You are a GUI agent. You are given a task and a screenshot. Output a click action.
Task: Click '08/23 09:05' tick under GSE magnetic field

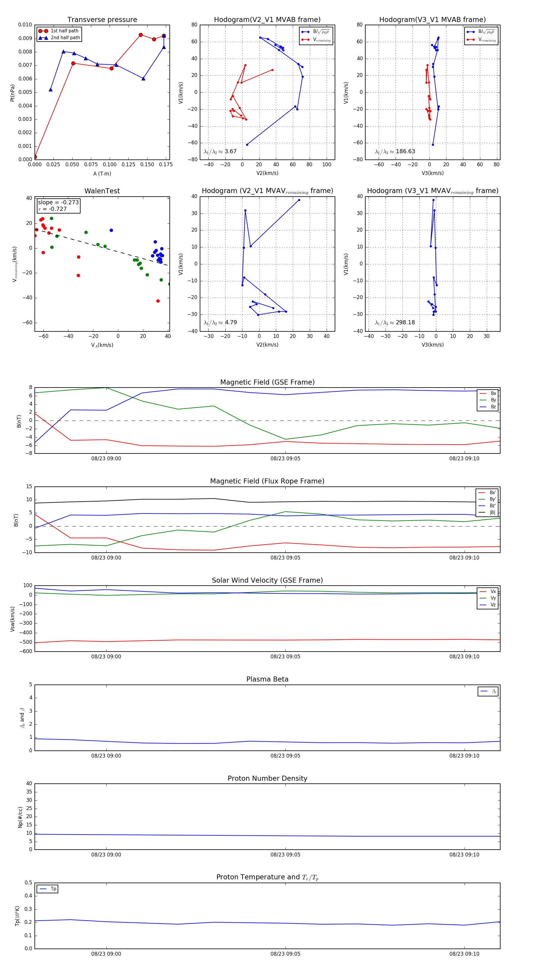(x=285, y=459)
